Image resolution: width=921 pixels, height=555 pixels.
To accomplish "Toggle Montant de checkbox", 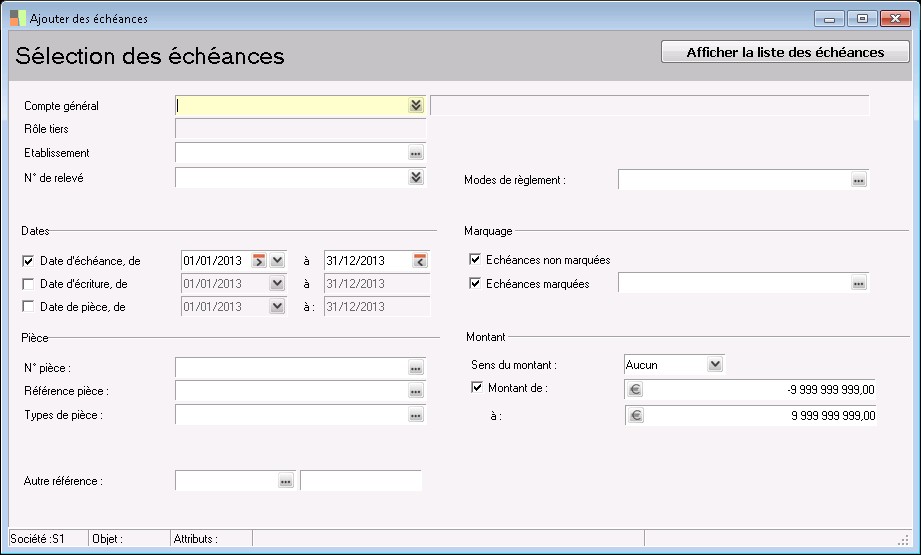I will [477, 387].
